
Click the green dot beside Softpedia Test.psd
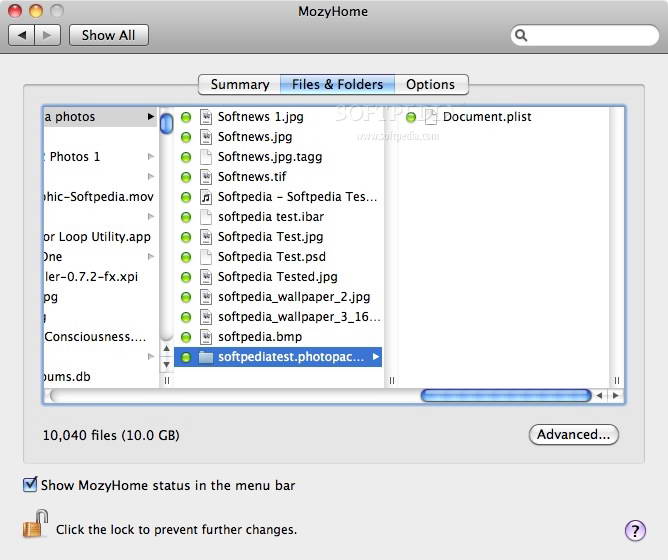186,257
